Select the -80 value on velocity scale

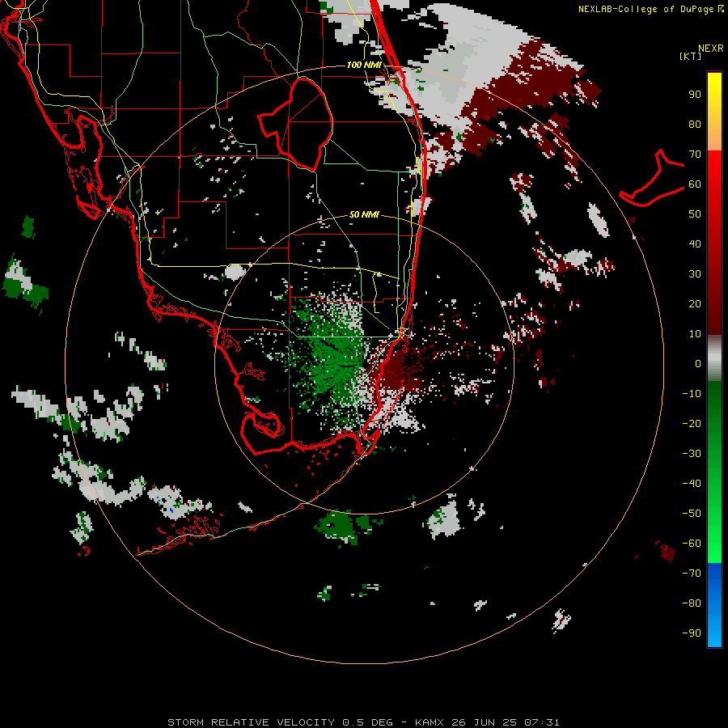[x=692, y=603]
